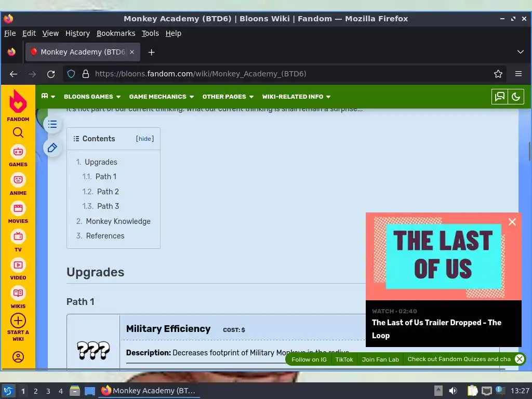The width and height of the screenshot is (532, 399).
Task: Click the site security padlock icon
Action: point(86,74)
